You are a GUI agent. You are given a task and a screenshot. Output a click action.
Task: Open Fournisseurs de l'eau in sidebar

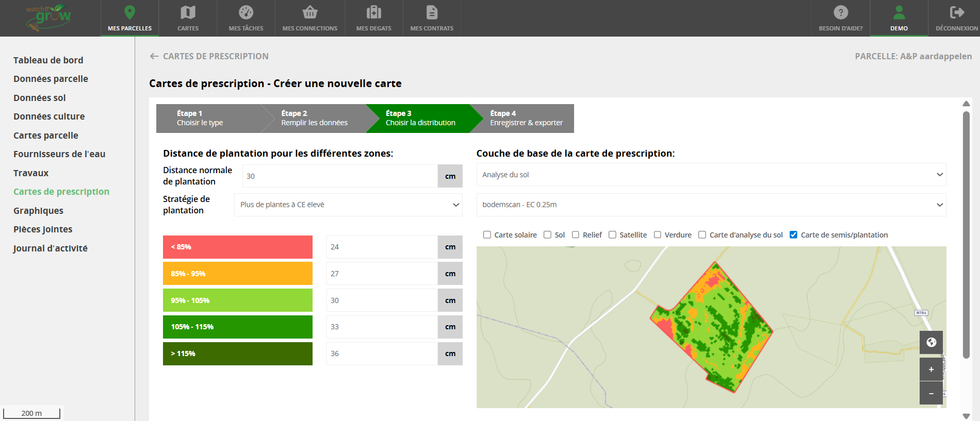tap(59, 154)
